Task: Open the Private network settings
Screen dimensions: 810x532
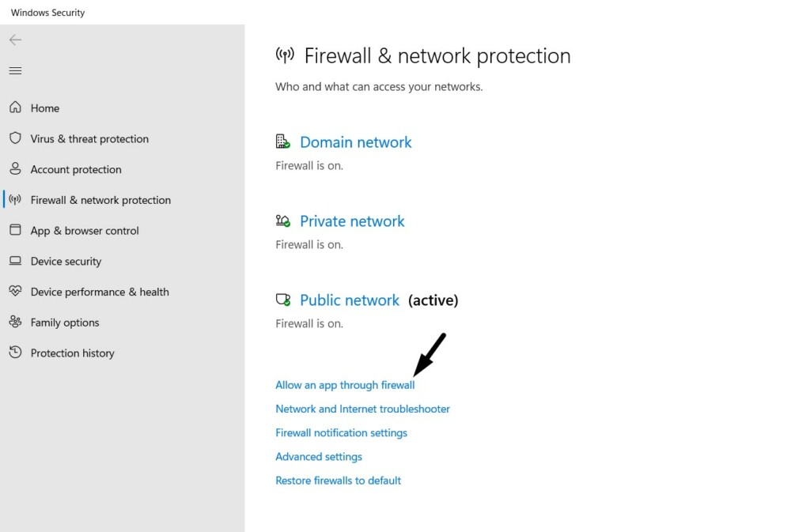Action: point(352,221)
